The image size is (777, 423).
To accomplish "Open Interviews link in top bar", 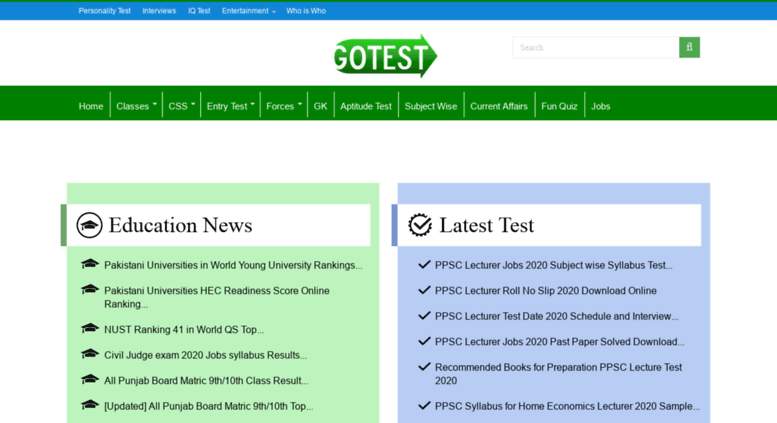I will click(x=159, y=11).
